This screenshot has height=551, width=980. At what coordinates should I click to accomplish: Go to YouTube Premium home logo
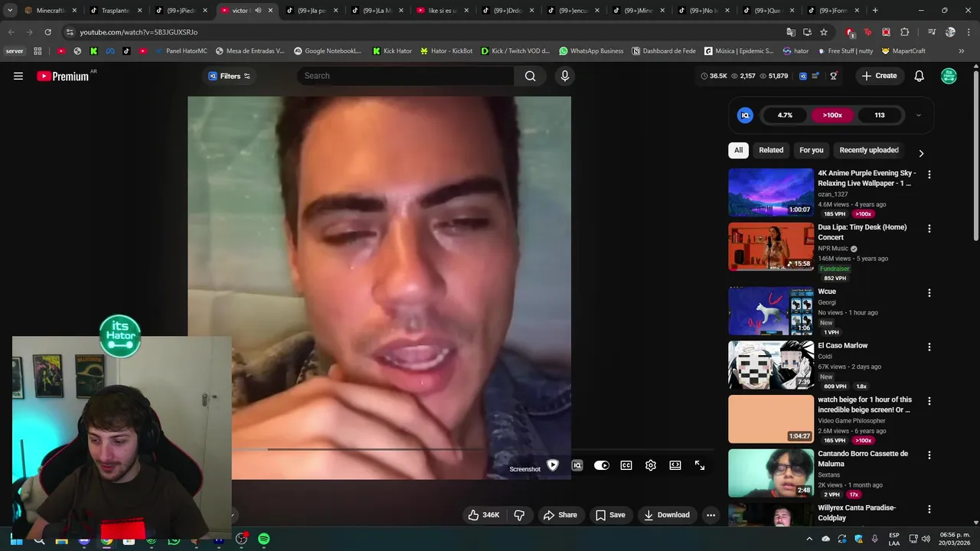tap(63, 76)
